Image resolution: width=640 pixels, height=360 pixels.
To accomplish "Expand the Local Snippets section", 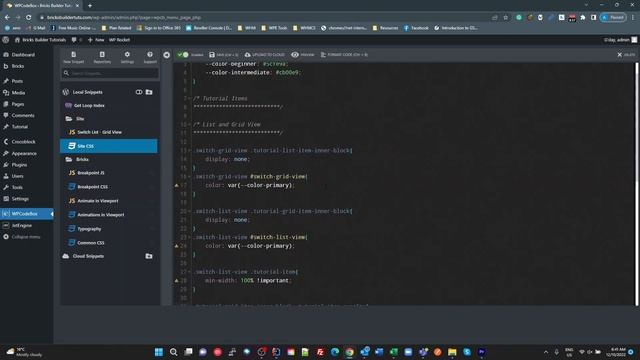I will click(87, 92).
